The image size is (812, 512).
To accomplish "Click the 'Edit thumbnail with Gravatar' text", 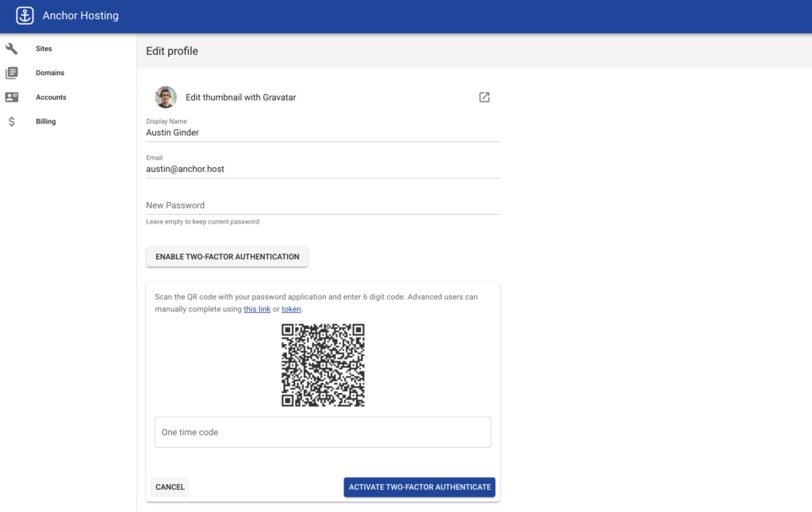I will tap(241, 97).
